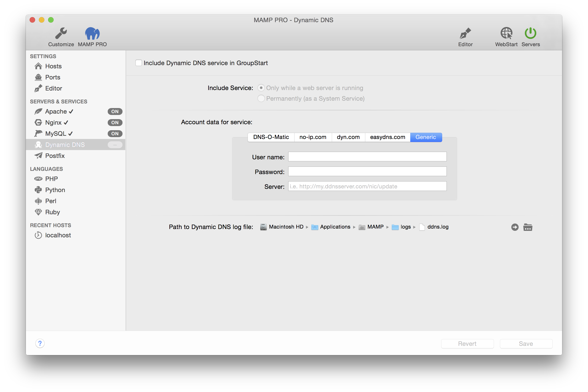
Task: Choose log file path with folder icon
Action: [x=528, y=227]
